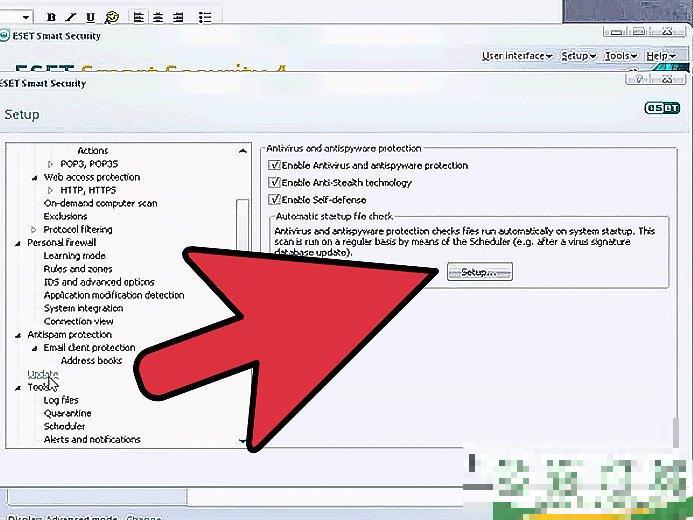Click the align left icon
The height and width of the screenshot is (520, 693).
(x=138, y=17)
